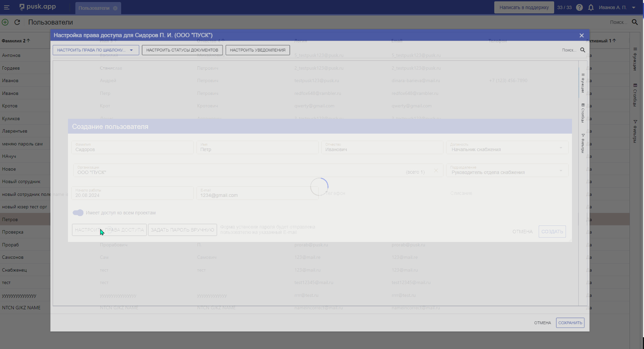
Task: Expand Настроить права по шаблону dropdown
Action: tap(96, 50)
